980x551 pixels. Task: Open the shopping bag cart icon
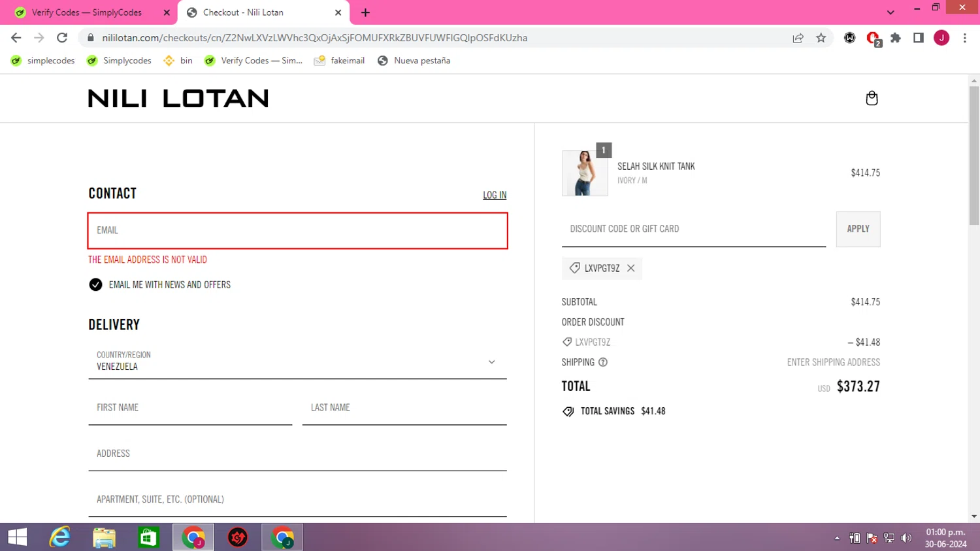[872, 98]
